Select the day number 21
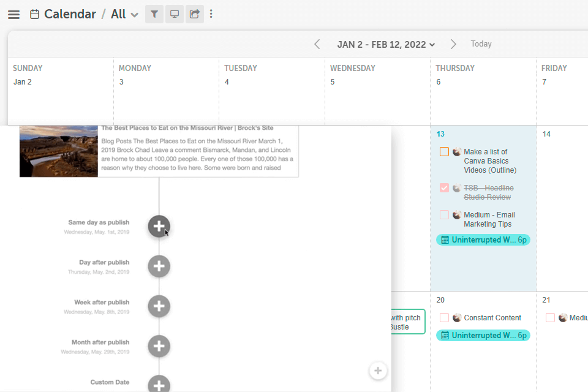This screenshot has width=588, height=392. tap(546, 300)
